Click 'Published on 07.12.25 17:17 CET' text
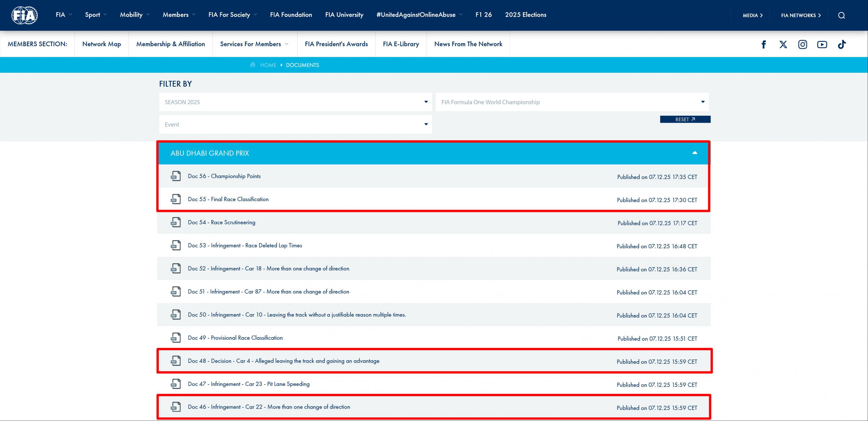Viewport: 868px width, 421px height. (x=657, y=223)
